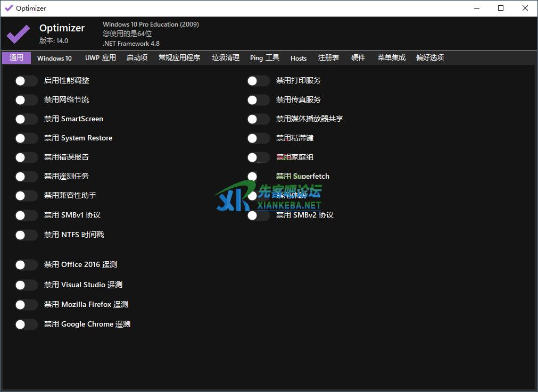Turn on 禁用 Office 2016 遥测 switch
The width and height of the screenshot is (538, 392).
tap(26, 265)
